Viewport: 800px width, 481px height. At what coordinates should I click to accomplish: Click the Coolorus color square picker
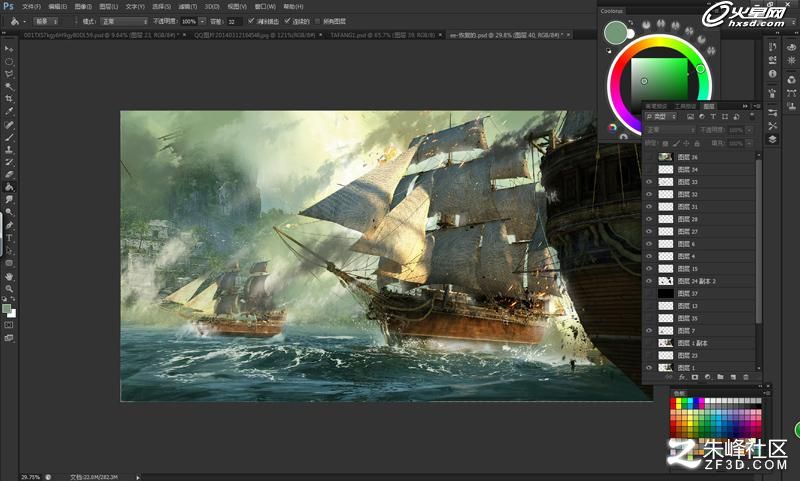pos(659,79)
